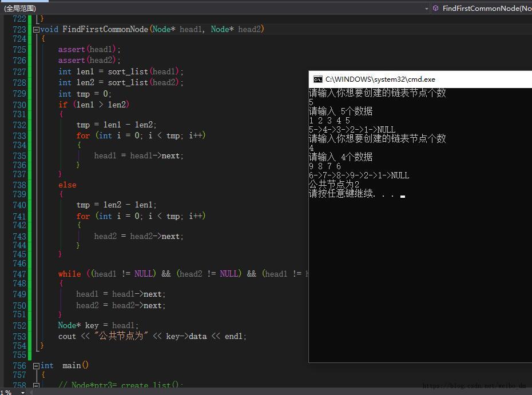The width and height of the screenshot is (532, 395).
Task: Click the first assert(head1) statement
Action: pyautogui.click(x=89, y=50)
